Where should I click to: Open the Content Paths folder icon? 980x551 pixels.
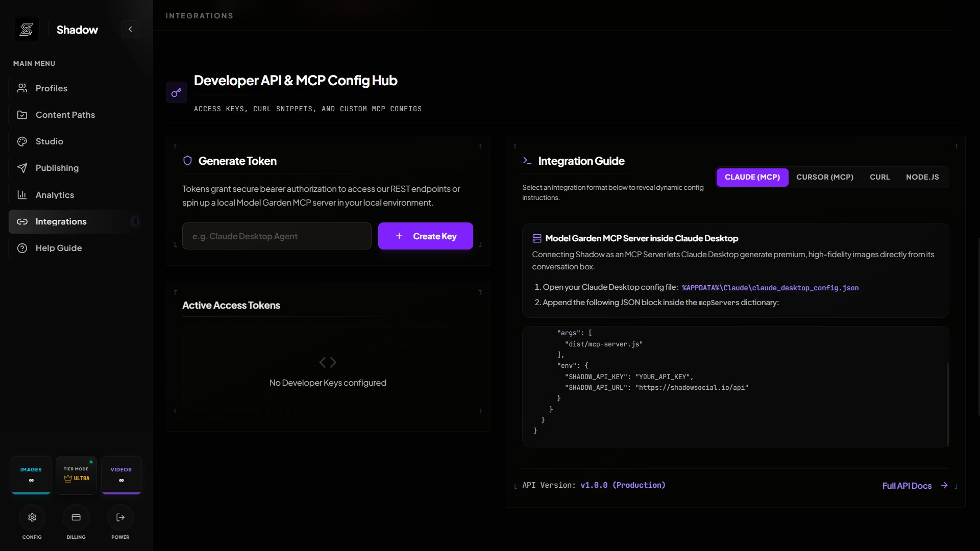tap(22, 115)
